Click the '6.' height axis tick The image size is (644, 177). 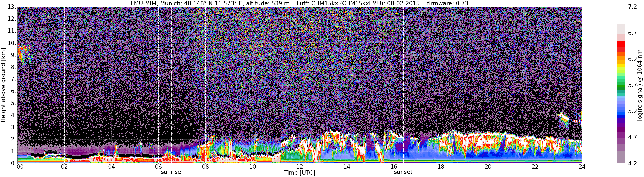tap(13, 91)
